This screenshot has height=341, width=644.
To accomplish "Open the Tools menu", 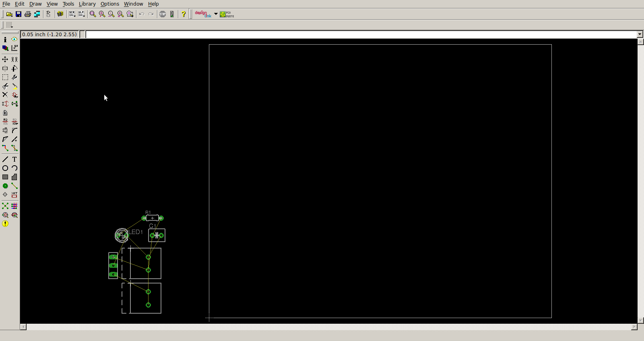I will click(x=68, y=4).
